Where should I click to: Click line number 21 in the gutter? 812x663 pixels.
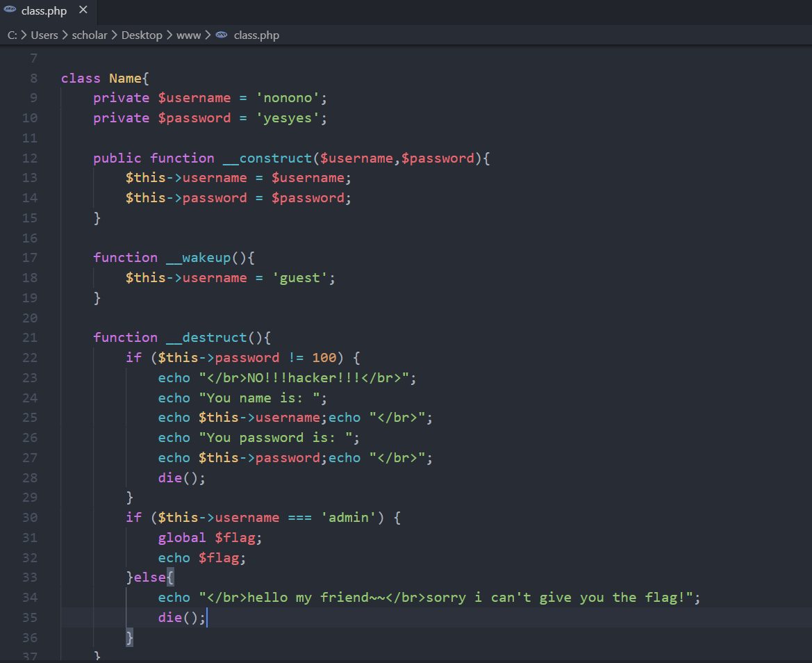[30, 338]
